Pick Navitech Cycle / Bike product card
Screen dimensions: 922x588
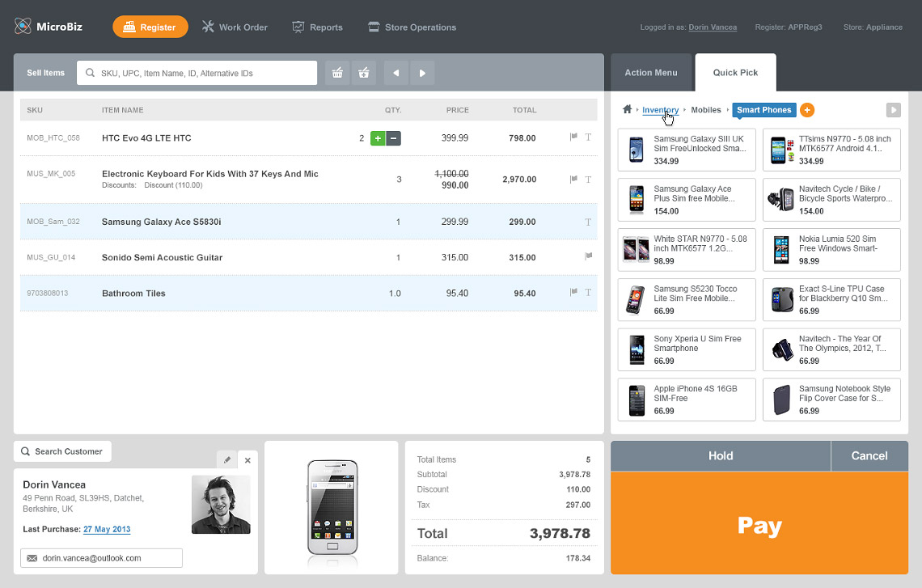click(x=831, y=200)
